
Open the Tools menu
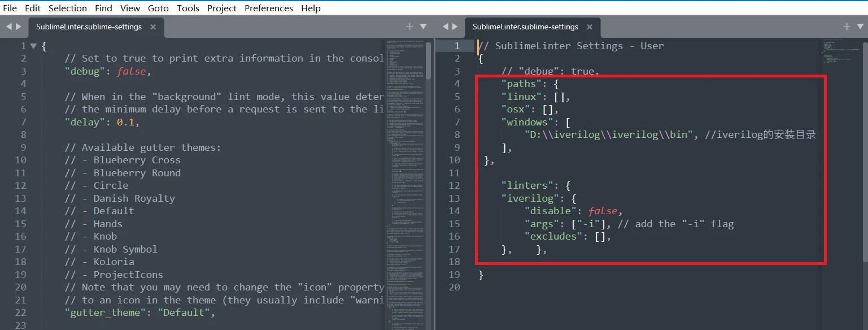click(x=187, y=8)
